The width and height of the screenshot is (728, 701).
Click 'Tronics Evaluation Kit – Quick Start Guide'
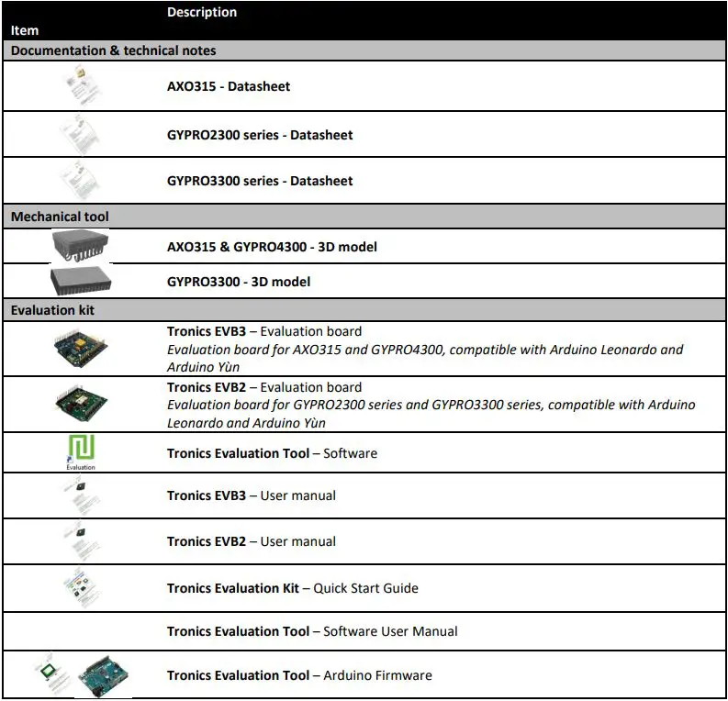click(x=293, y=588)
